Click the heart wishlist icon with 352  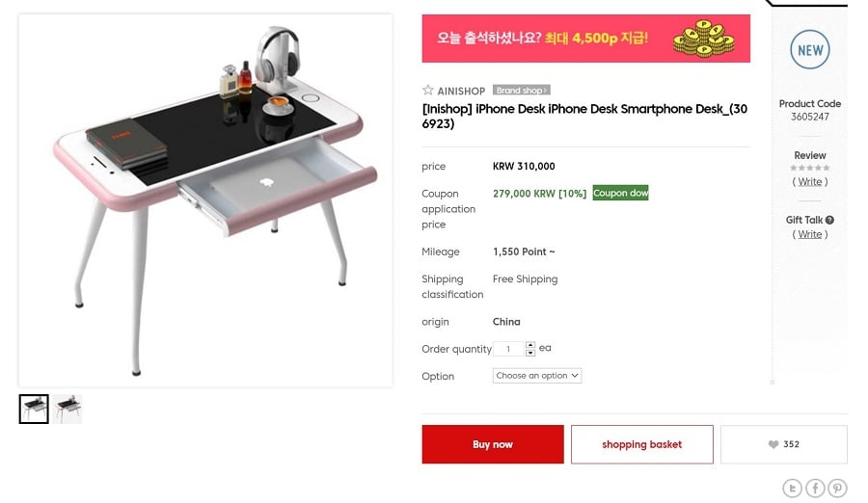(x=773, y=444)
